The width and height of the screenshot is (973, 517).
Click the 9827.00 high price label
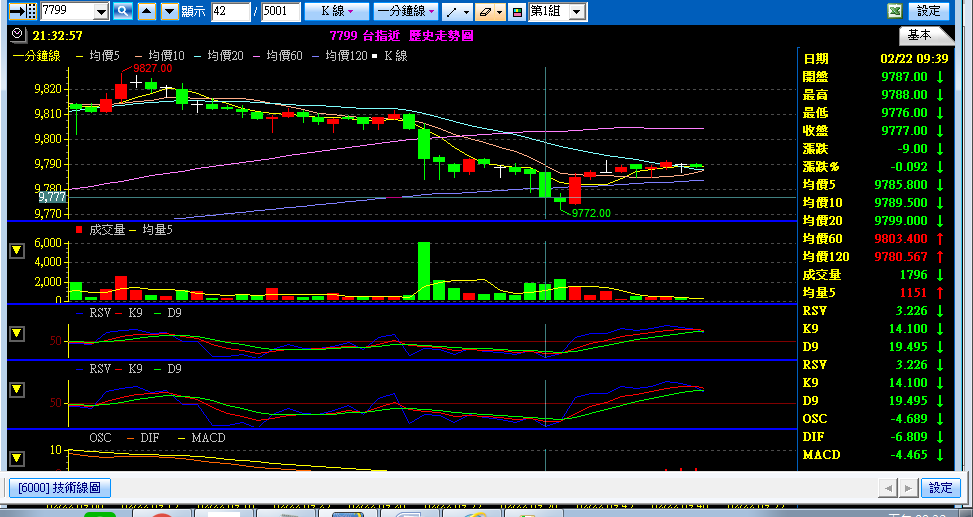[x=152, y=68]
